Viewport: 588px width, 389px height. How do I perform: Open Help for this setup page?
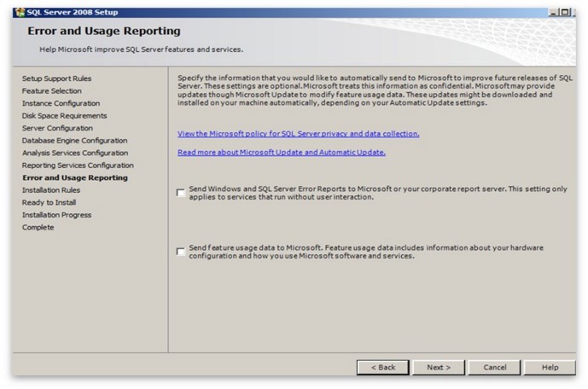point(550,368)
